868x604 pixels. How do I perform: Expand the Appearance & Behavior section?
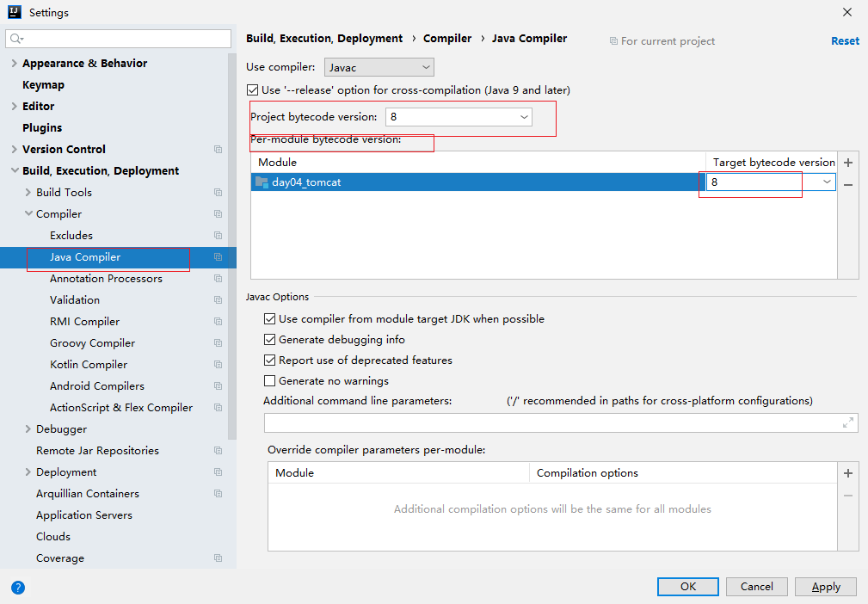tap(14, 64)
